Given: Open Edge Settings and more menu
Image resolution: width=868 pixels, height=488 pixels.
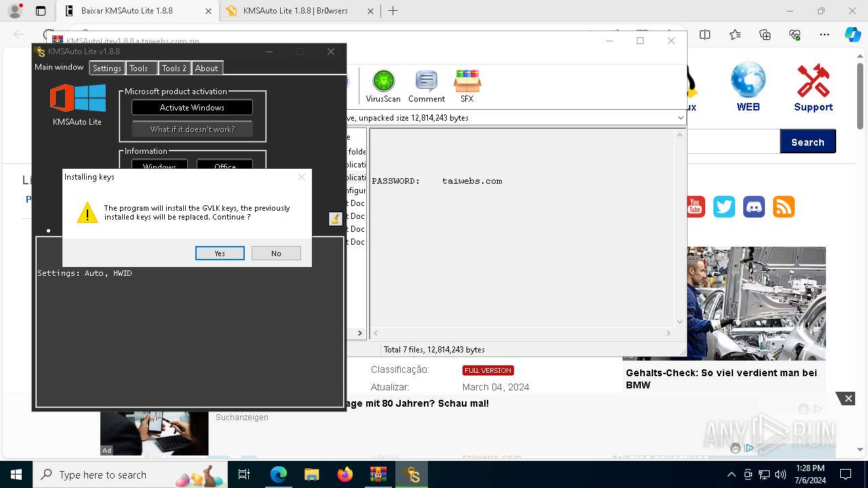Looking at the screenshot, I should 825,35.
